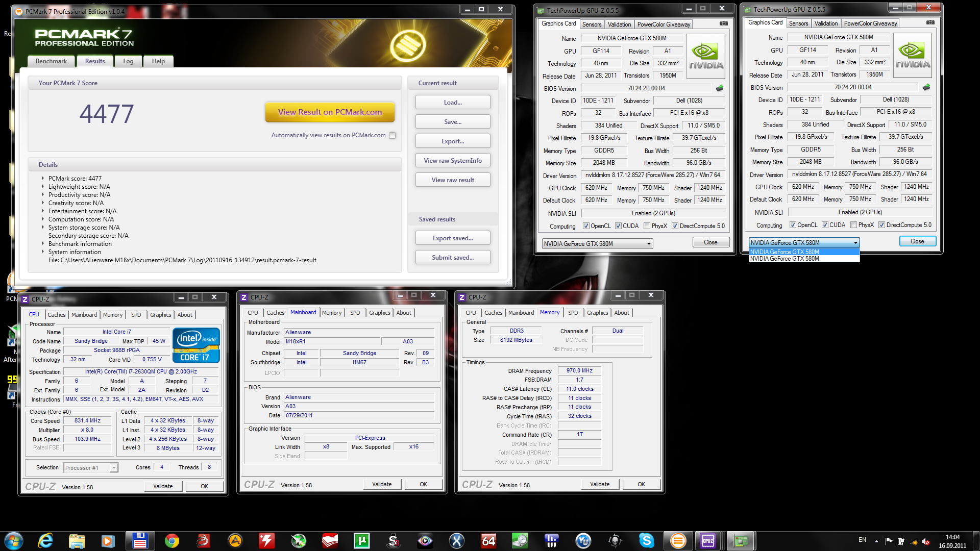980x551 pixels.
Task: Click Validate in CPU-Z Memory window
Action: pyautogui.click(x=600, y=484)
